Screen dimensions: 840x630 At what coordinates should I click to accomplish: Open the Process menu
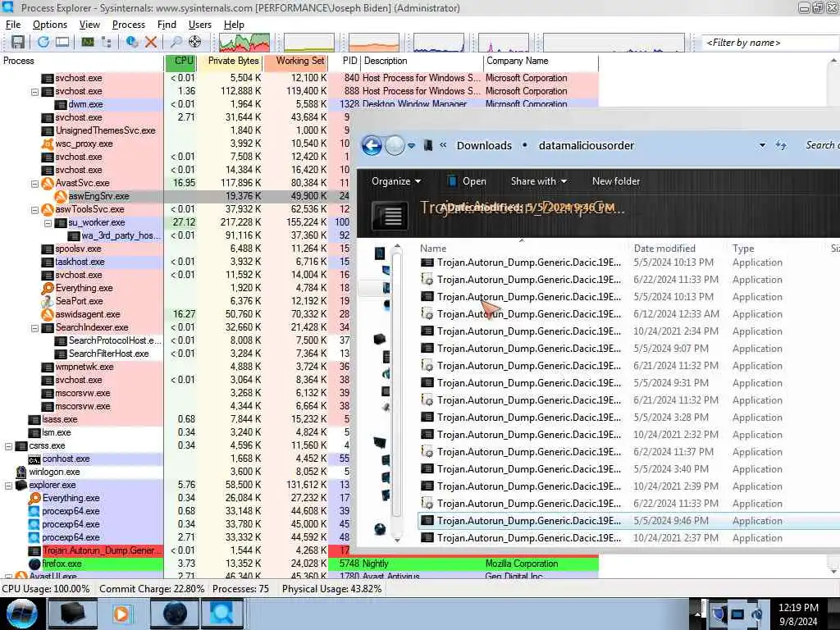129,25
